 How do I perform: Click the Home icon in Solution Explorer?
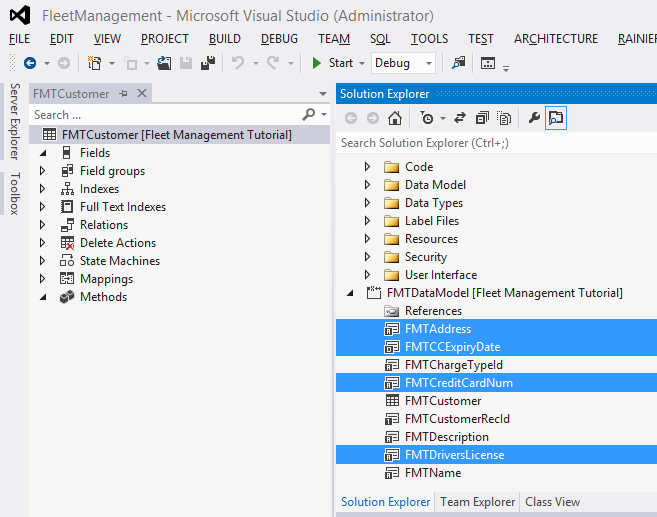click(395, 118)
